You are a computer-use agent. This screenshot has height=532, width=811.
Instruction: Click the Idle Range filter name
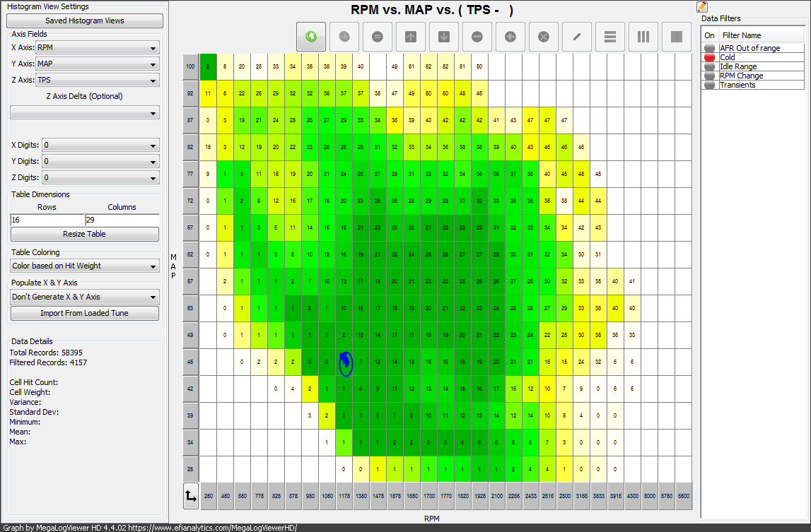[738, 66]
